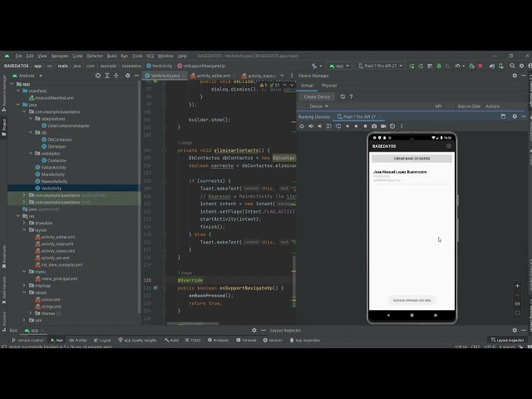This screenshot has height=399, width=532.
Task: Open EditarActivity in project tree
Action: (x=51, y=167)
